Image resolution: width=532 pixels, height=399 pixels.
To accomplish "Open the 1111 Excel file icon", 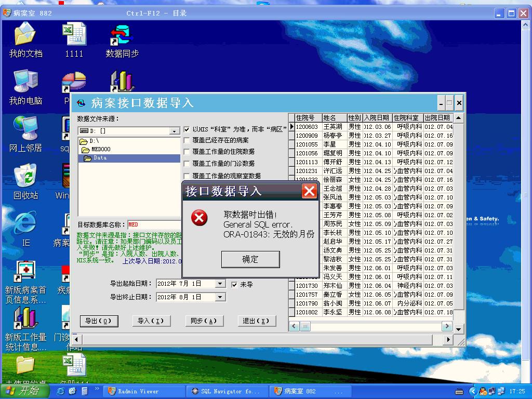I will 74,39.
